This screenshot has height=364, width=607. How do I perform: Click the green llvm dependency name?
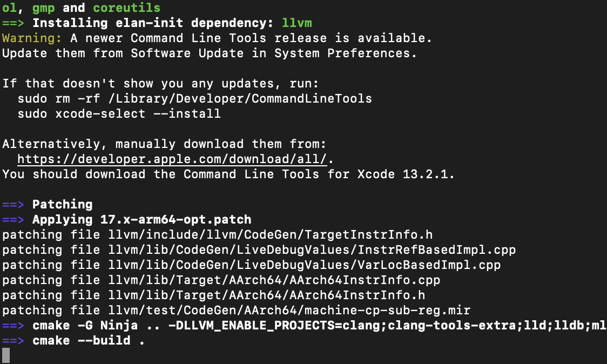click(297, 23)
